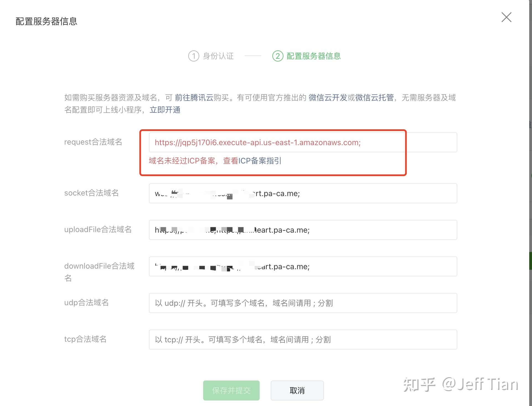The height and width of the screenshot is (406, 532).
Task: Click the 配置服务器信息 dialog title
Action: click(46, 21)
